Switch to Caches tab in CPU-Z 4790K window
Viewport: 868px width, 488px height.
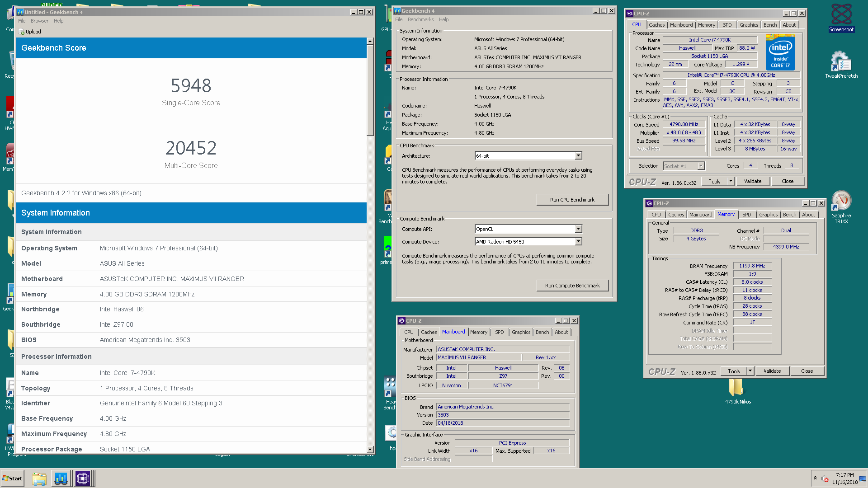[x=656, y=25]
